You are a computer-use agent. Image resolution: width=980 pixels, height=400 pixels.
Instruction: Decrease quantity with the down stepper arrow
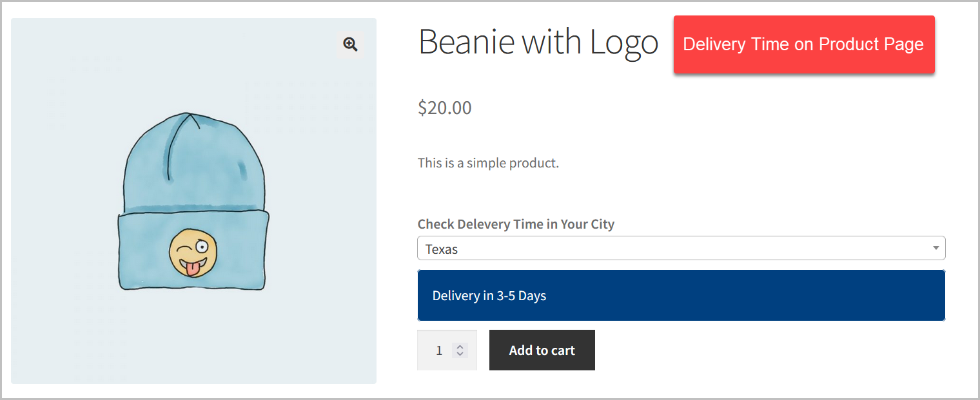tap(460, 354)
